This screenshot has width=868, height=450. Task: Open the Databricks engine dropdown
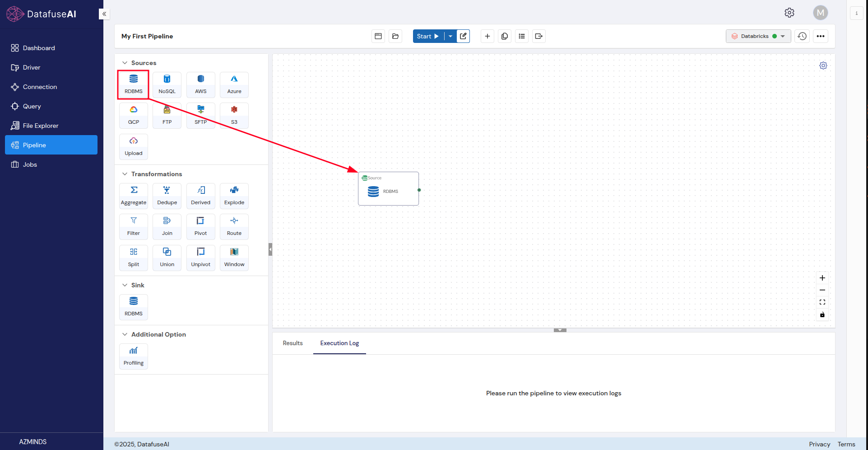[x=758, y=36]
